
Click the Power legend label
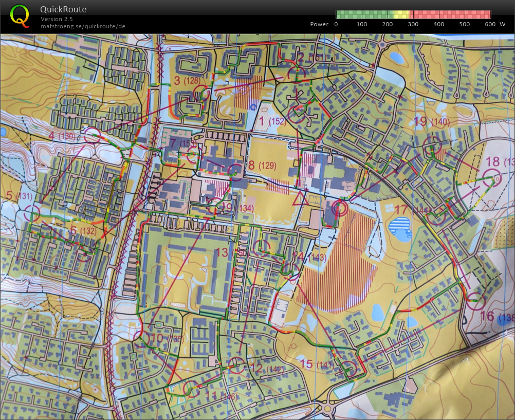pyautogui.click(x=319, y=24)
